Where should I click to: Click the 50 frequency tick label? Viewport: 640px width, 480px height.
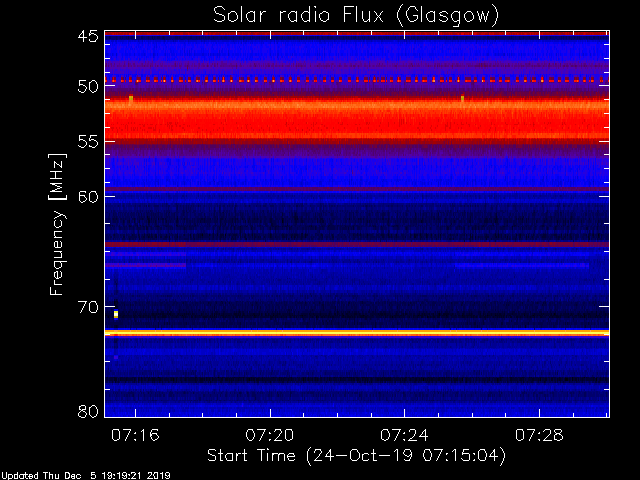[x=88, y=87]
